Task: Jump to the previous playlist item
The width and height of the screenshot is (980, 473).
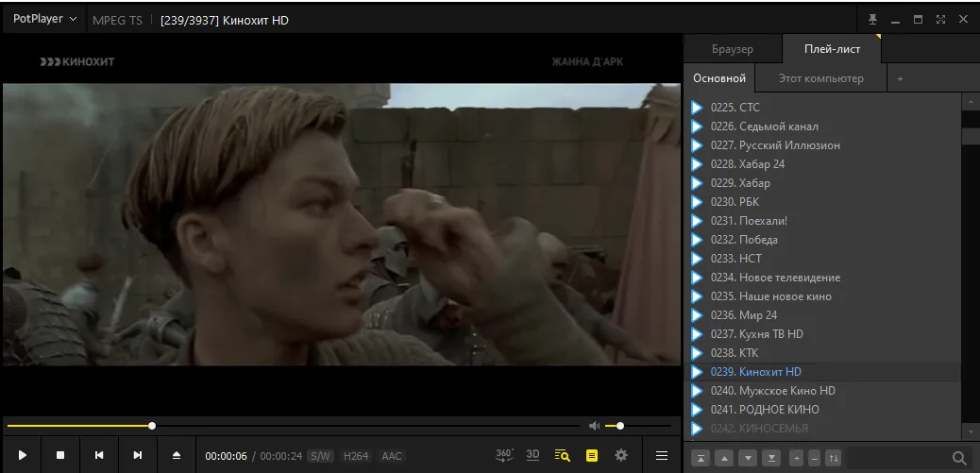Action: [99, 455]
